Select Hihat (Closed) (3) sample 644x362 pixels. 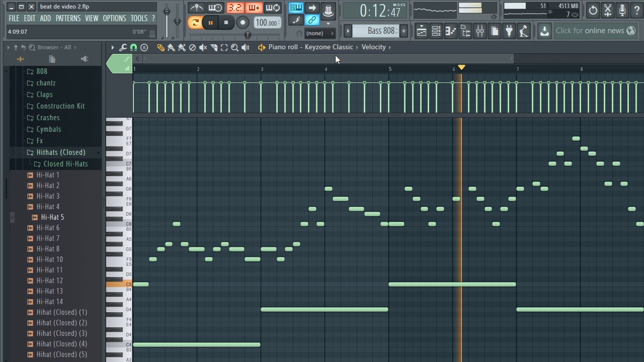61,333
